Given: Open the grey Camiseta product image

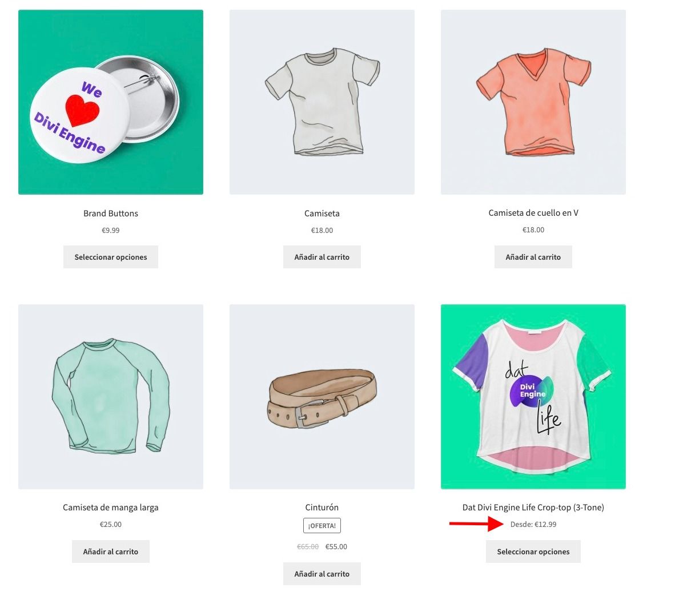Looking at the screenshot, I should coord(322,102).
